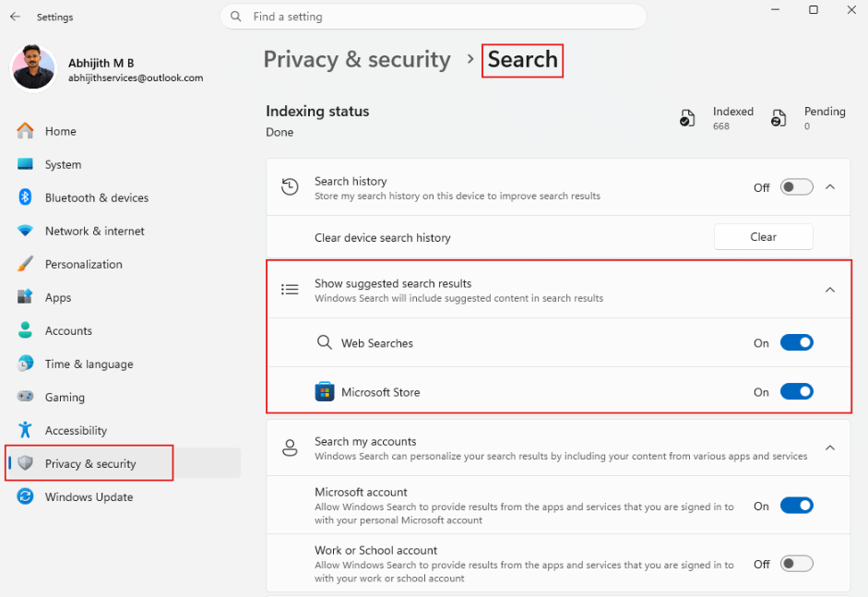Click the Web Searches label

pyautogui.click(x=377, y=343)
